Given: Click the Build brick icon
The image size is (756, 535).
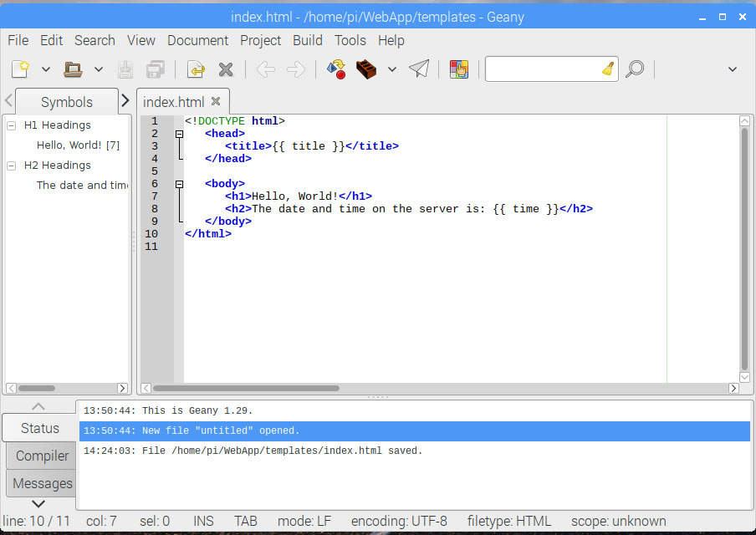Looking at the screenshot, I should pyautogui.click(x=366, y=69).
